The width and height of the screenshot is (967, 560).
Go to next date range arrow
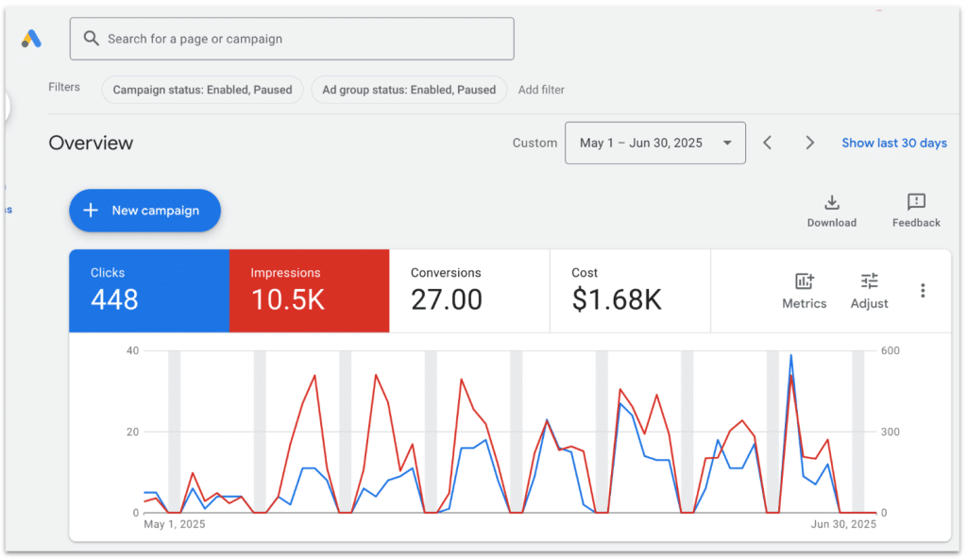(809, 143)
